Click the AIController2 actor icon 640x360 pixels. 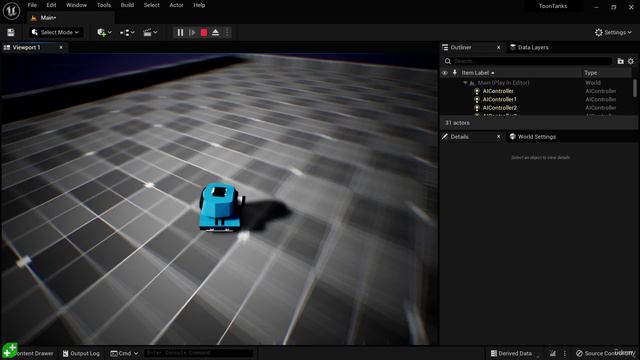pos(477,108)
